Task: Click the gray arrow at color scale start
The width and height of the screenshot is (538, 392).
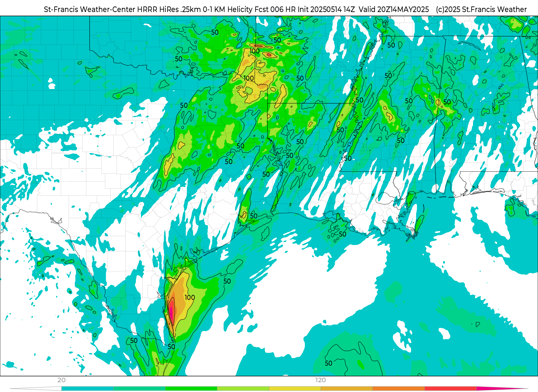Action: click(36, 389)
